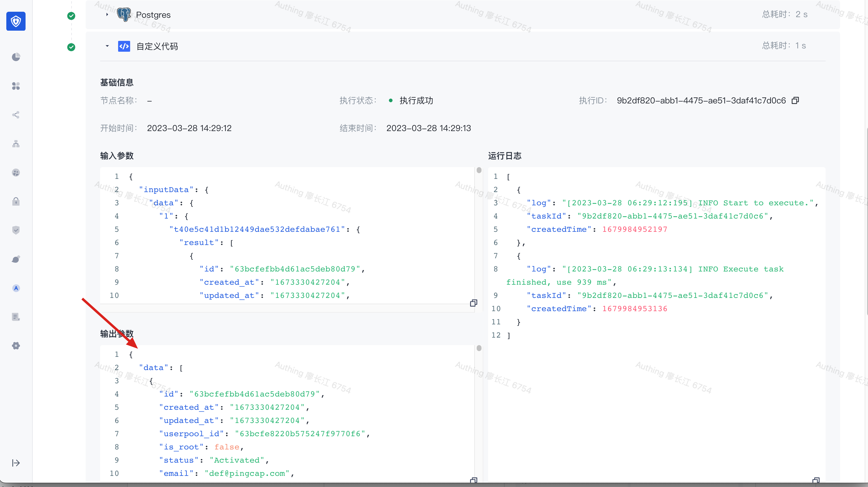Viewport: 868px width, 487px height.
Task: Copy the execution ID with the copy icon
Action: [795, 100]
